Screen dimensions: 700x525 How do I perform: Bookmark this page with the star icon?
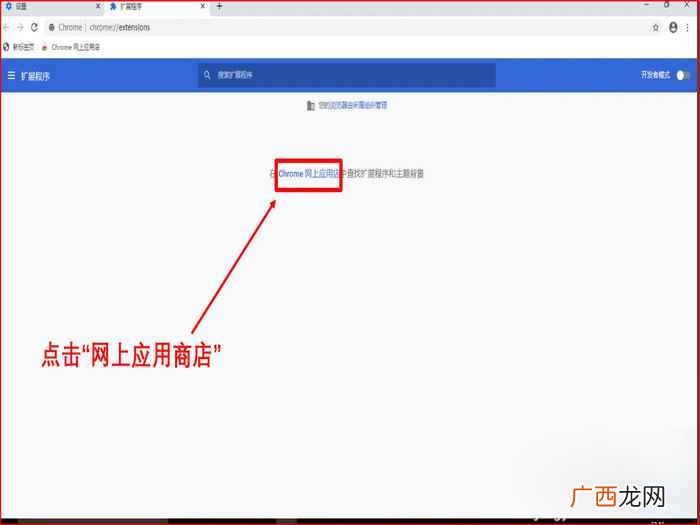pos(655,28)
